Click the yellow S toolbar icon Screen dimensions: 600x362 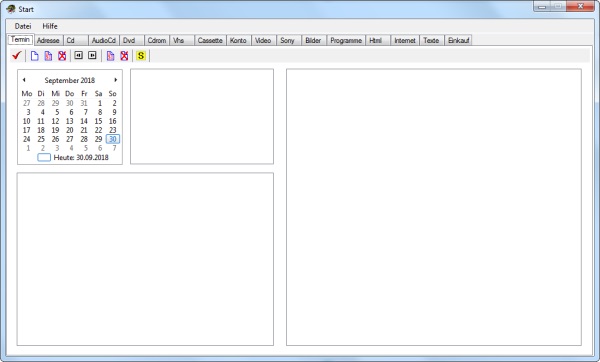(141, 56)
